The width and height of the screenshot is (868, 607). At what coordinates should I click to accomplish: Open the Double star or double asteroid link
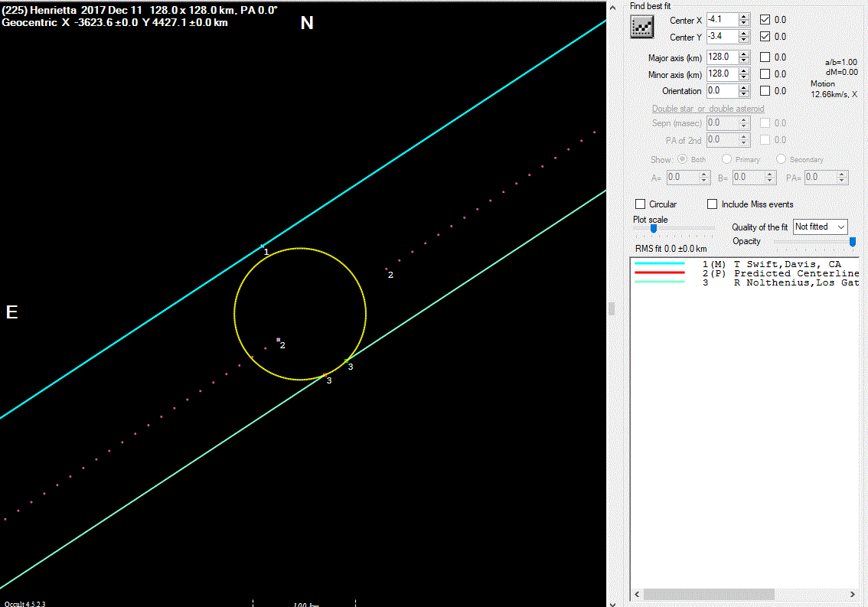click(x=708, y=109)
